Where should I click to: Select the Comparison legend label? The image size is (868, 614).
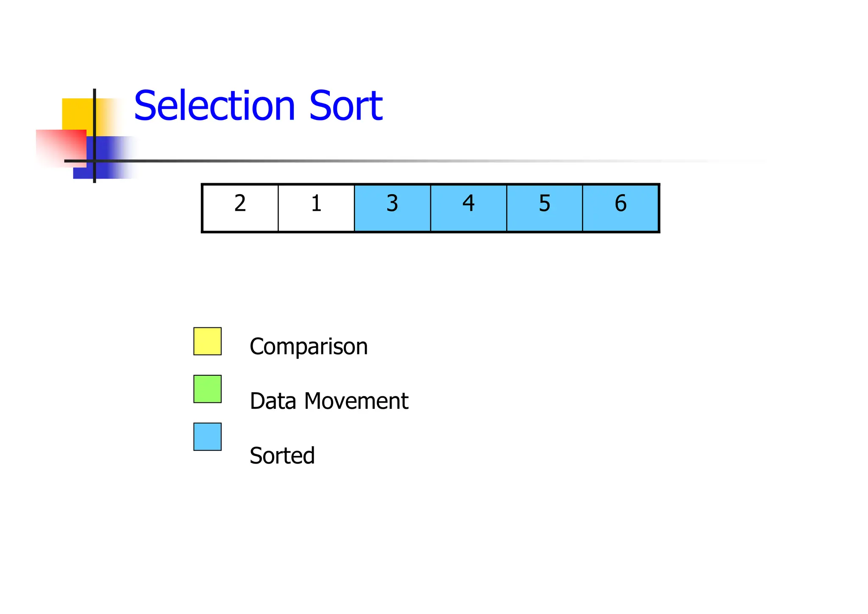click(309, 346)
